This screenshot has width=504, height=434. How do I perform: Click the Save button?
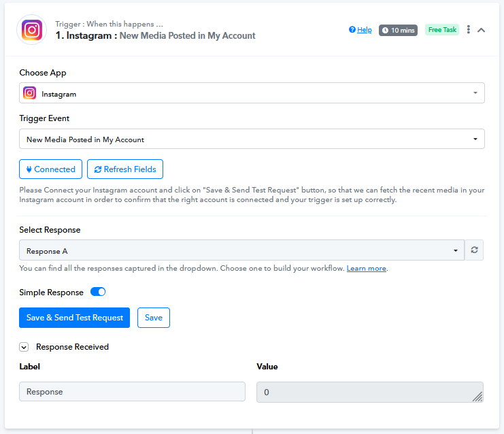click(154, 318)
